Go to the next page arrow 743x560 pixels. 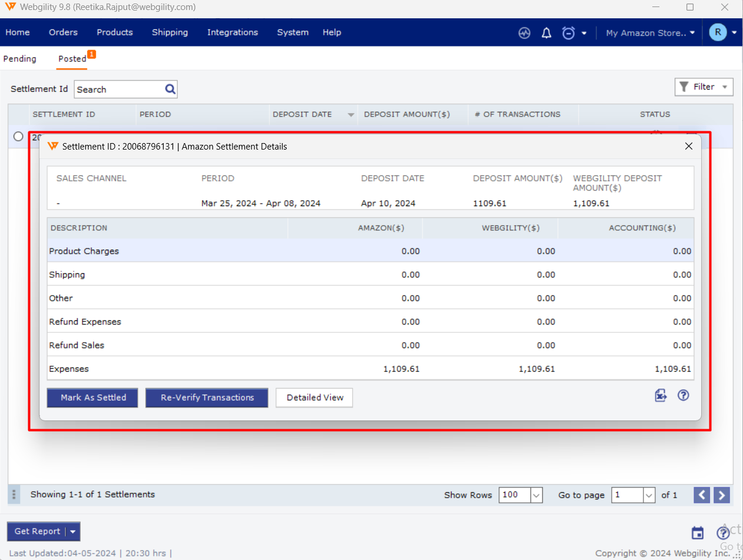click(x=722, y=495)
